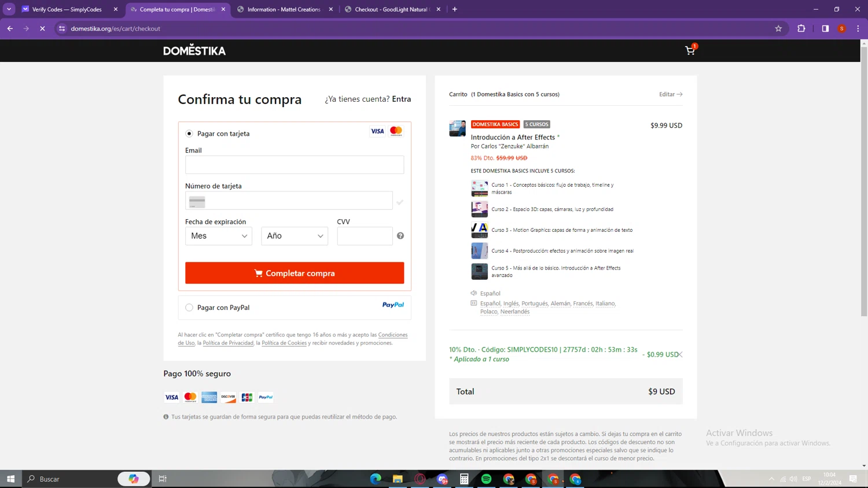Stop loading the page
The height and width of the screenshot is (488, 868).
pos(42,28)
